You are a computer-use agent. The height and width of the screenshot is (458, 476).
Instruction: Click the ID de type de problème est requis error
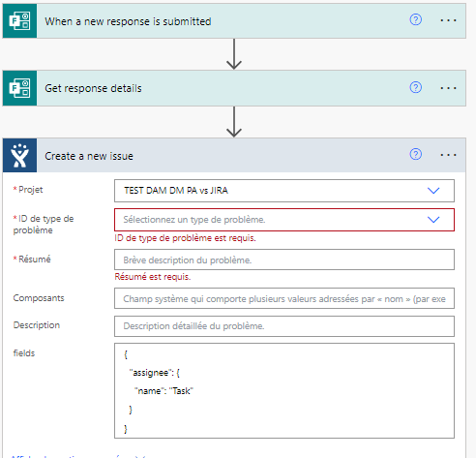[185, 238]
